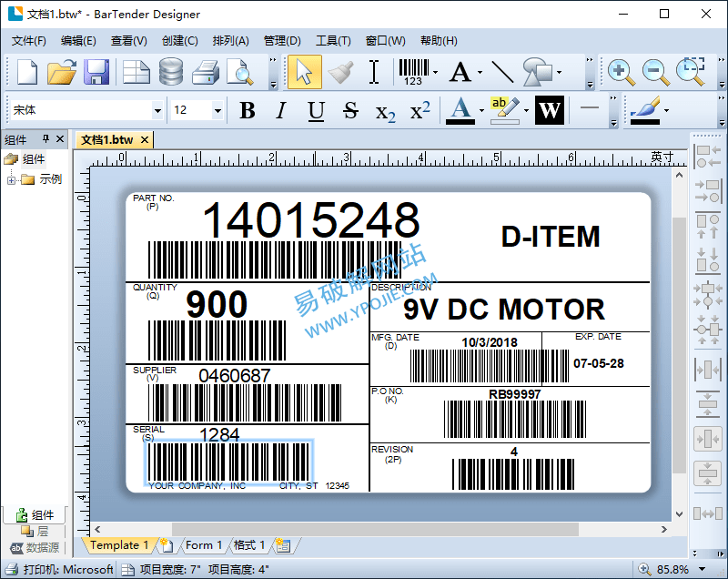This screenshot has width=728, height=579.
Task: Open the font color swatch dropdown
Action: (x=481, y=110)
